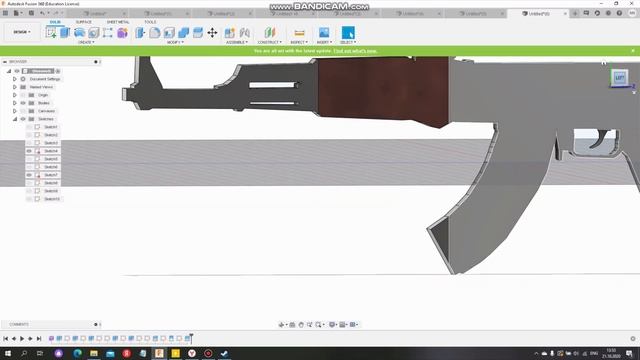640x360 pixels.
Task: Select the Offset Plane construct tool
Action: coord(270,33)
